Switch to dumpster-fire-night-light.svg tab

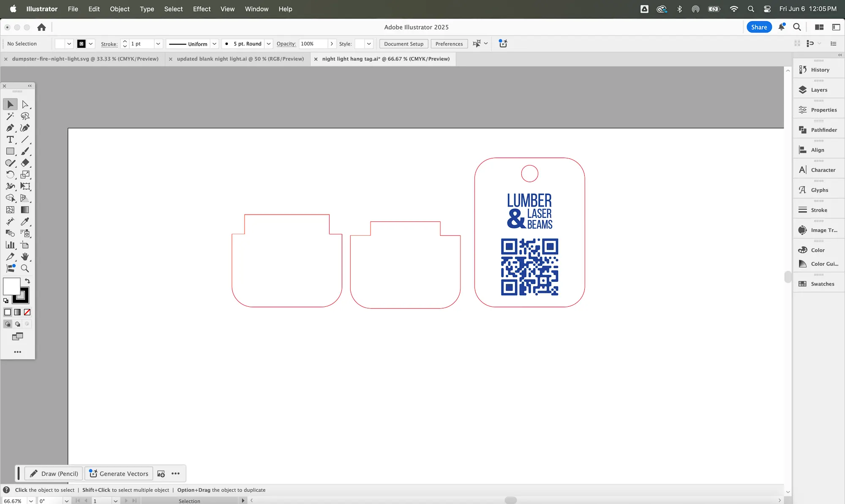tap(85, 59)
